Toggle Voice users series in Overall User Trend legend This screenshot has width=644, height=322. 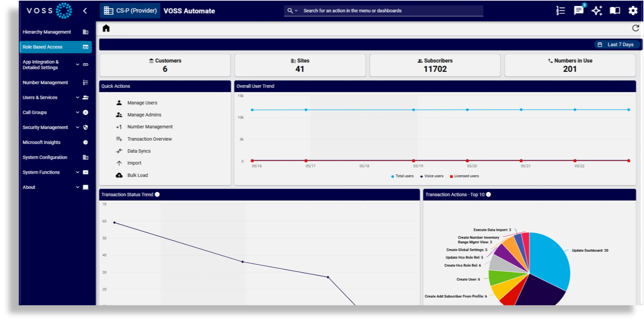point(431,176)
